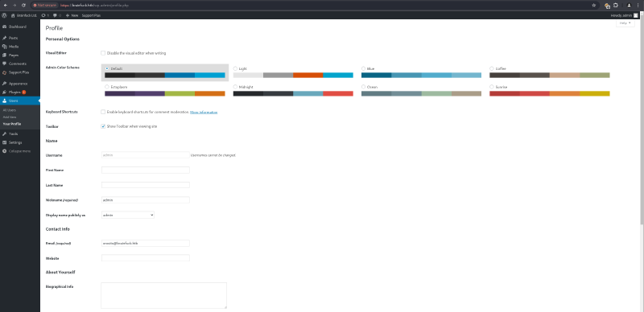This screenshot has width=644, height=312.
Task: Open the browser extensions puzzle icon
Action: point(616,6)
